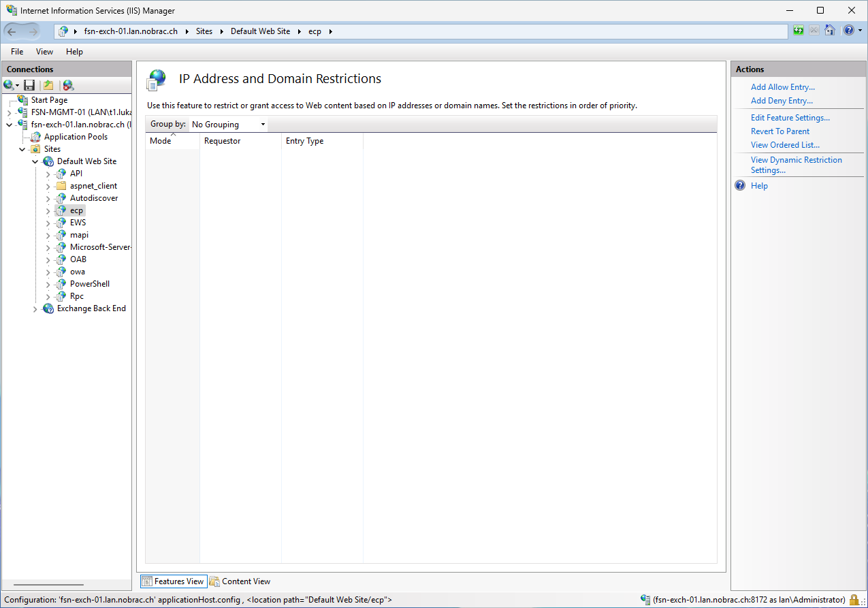868x608 pixels.
Task: Select the Autodiscover application
Action: (x=94, y=198)
